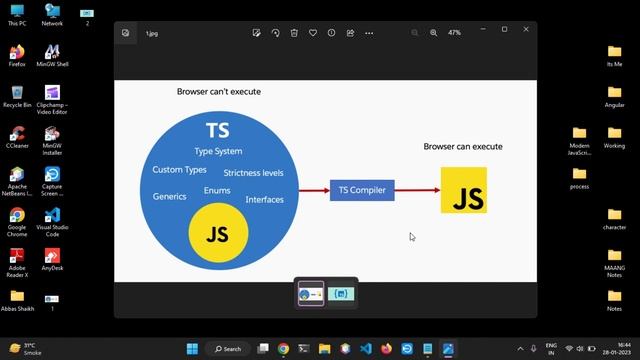Select the This PC desktop icon
Viewport: 640px width, 360px height.
(x=17, y=15)
